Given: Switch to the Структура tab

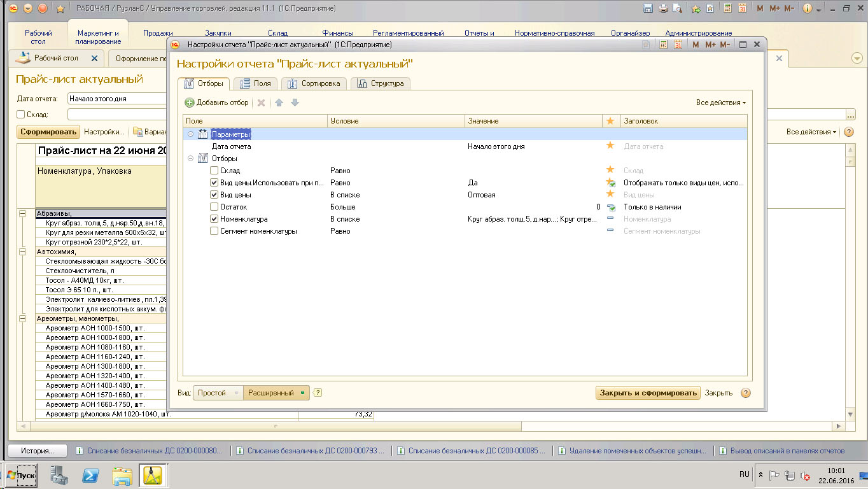Looking at the screenshot, I should [381, 83].
